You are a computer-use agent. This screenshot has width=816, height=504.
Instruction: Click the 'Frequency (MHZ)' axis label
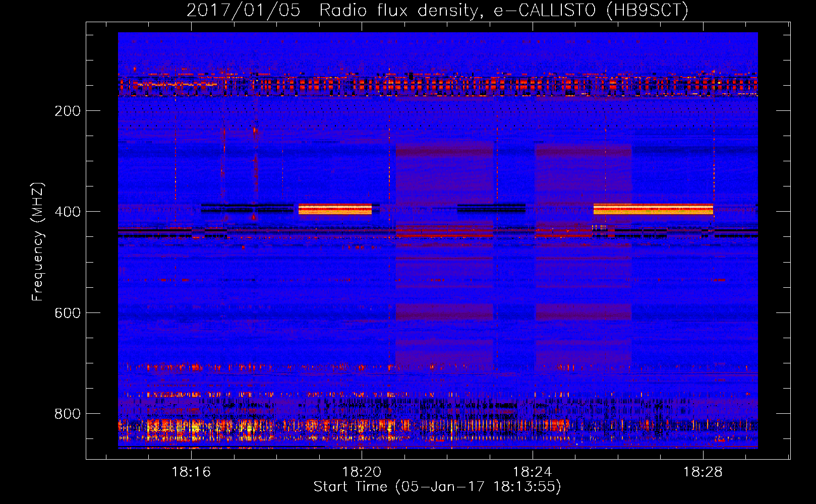(38, 242)
